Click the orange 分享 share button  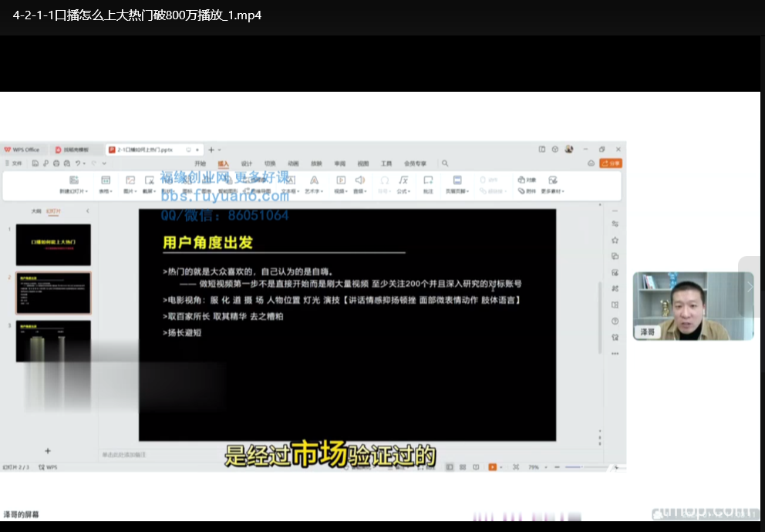pyautogui.click(x=610, y=163)
